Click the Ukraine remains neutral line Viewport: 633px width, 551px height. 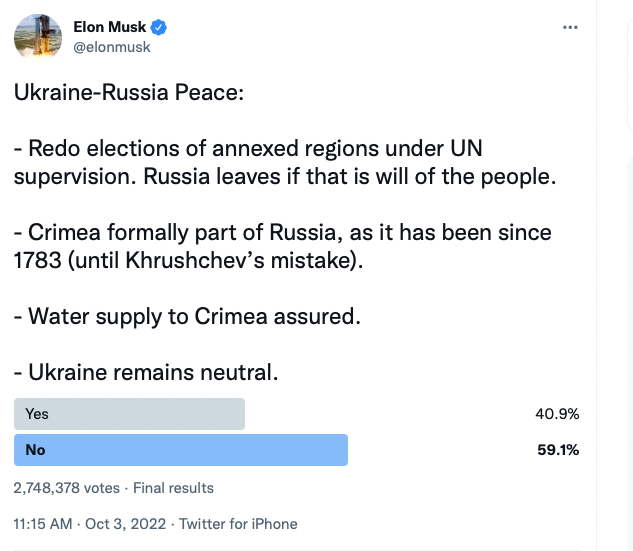coord(146,372)
